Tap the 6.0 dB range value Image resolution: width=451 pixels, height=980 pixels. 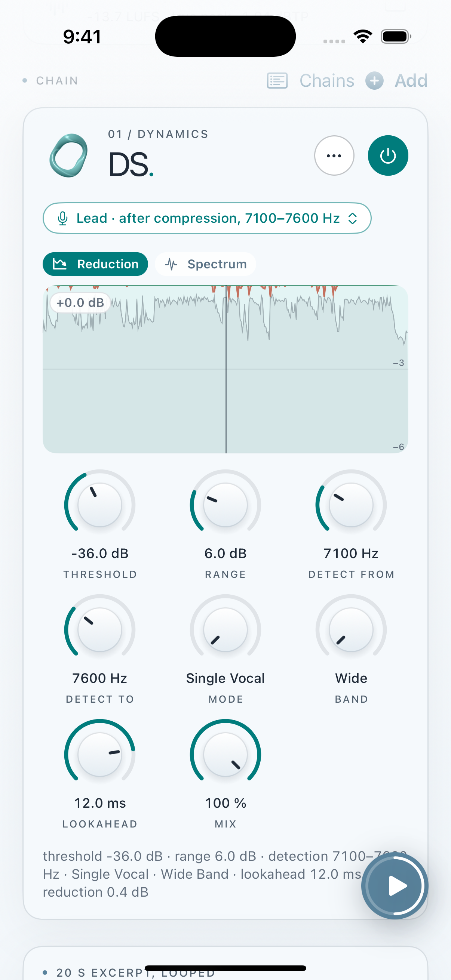coord(226,553)
